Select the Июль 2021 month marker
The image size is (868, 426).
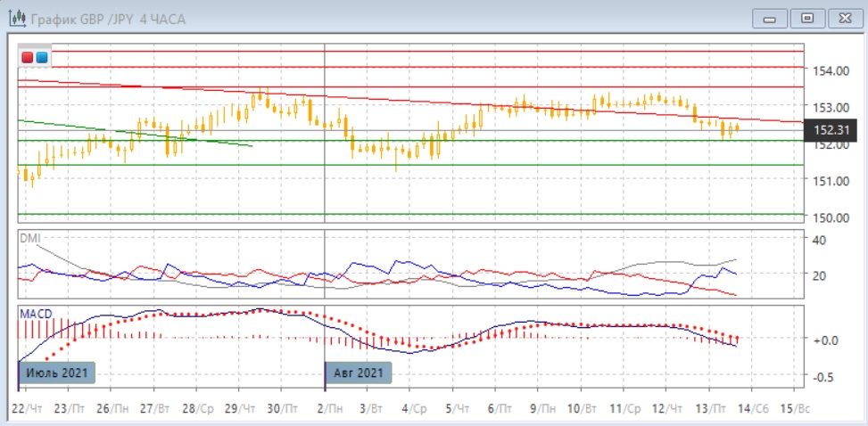[x=57, y=372]
